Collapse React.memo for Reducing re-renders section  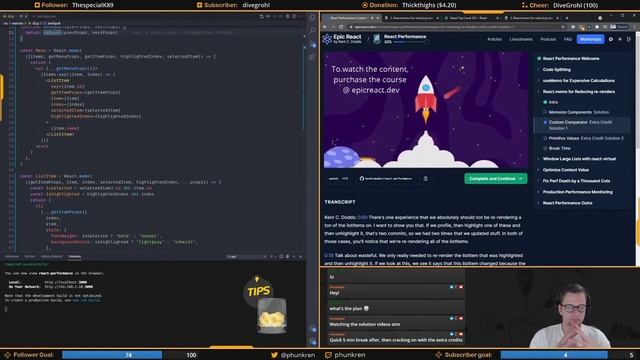click(x=578, y=92)
